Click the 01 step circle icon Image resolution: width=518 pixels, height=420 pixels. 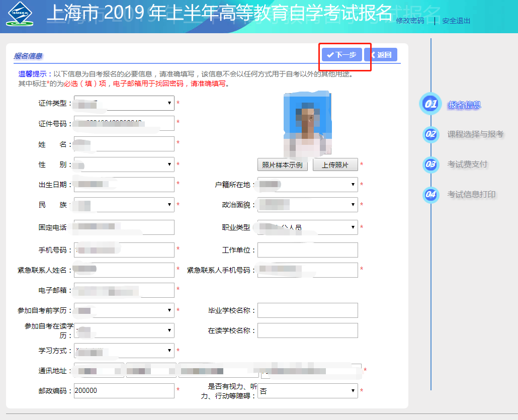(x=430, y=105)
